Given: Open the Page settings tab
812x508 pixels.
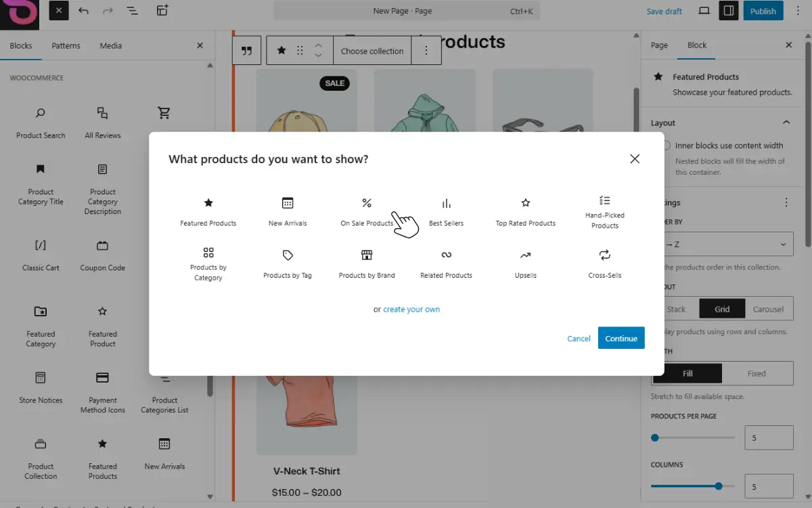Looking at the screenshot, I should pyautogui.click(x=659, y=45).
